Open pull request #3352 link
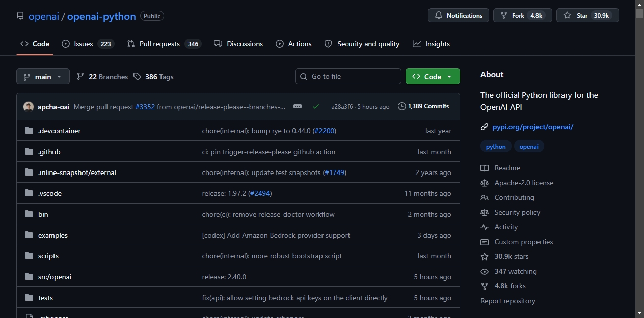Screen dimensions: 644x318 pyautogui.click(x=145, y=107)
